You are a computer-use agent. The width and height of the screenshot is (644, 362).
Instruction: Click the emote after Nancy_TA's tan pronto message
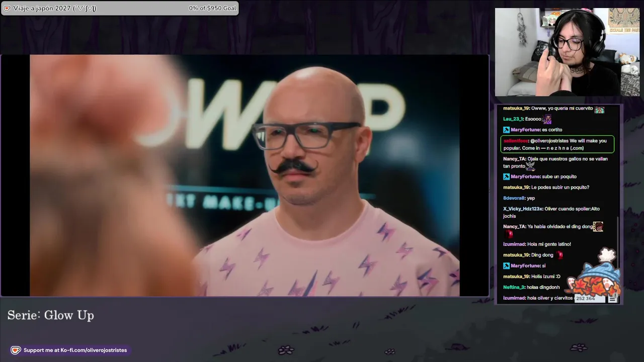[530, 165]
